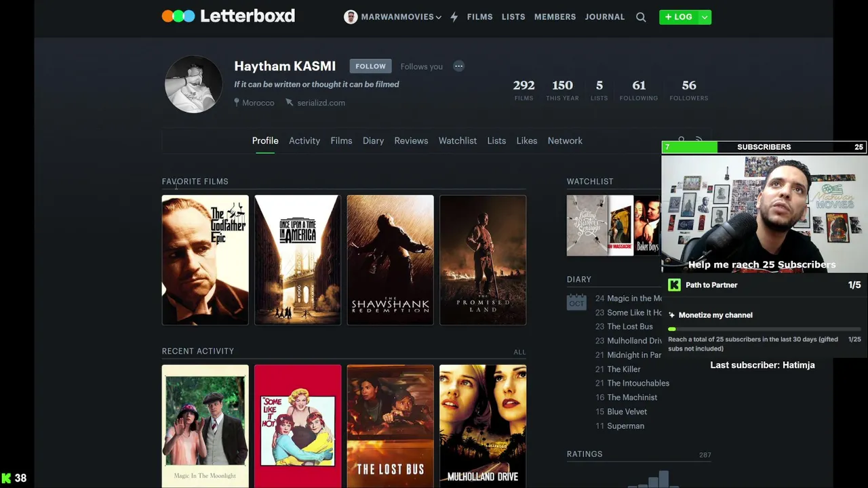The image size is (868, 488).
Task: Click the Morocco location pin icon
Action: [x=237, y=102]
